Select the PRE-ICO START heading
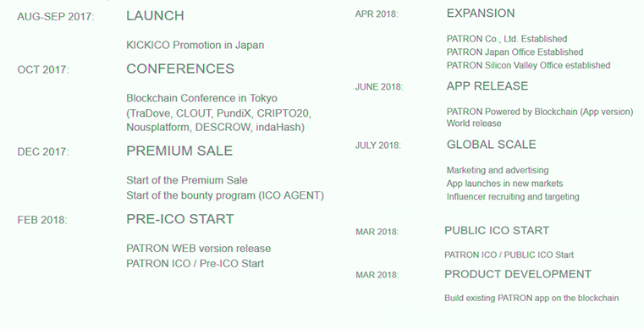Viewport: 644px width, 329px height. (180, 219)
